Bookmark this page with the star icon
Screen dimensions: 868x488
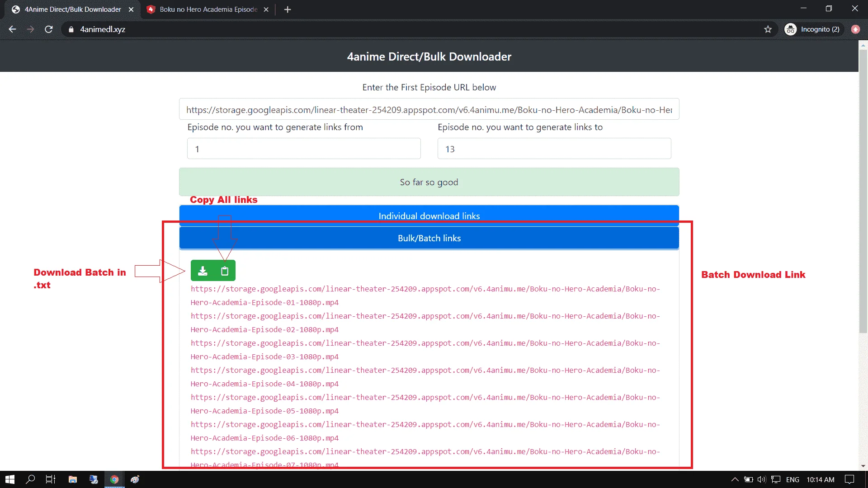tap(768, 29)
